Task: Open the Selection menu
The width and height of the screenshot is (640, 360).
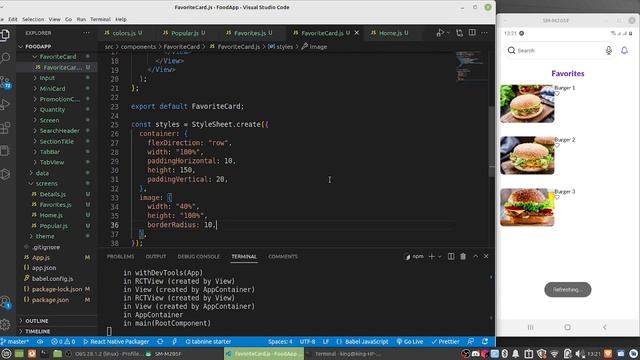Action: [x=33, y=19]
